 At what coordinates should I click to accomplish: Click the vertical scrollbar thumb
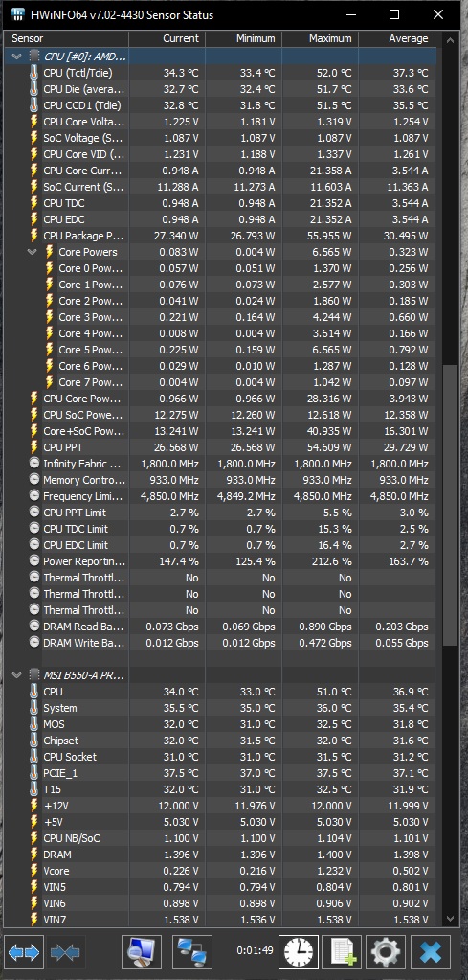coord(449,506)
